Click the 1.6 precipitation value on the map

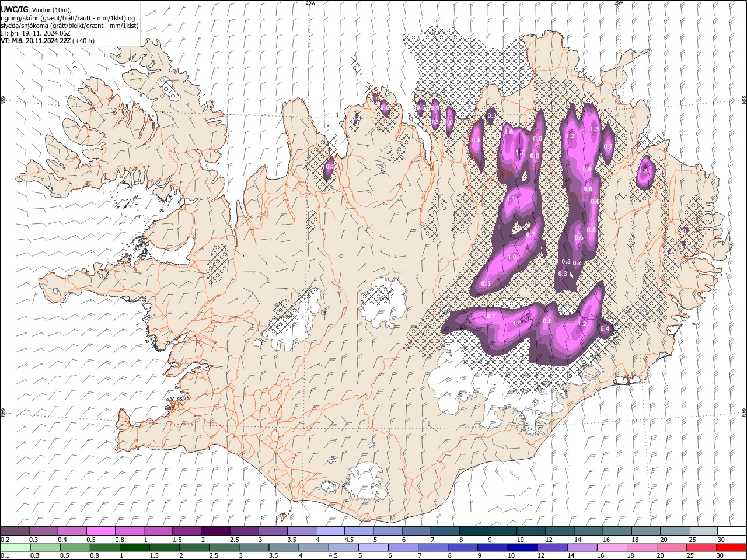point(508,132)
